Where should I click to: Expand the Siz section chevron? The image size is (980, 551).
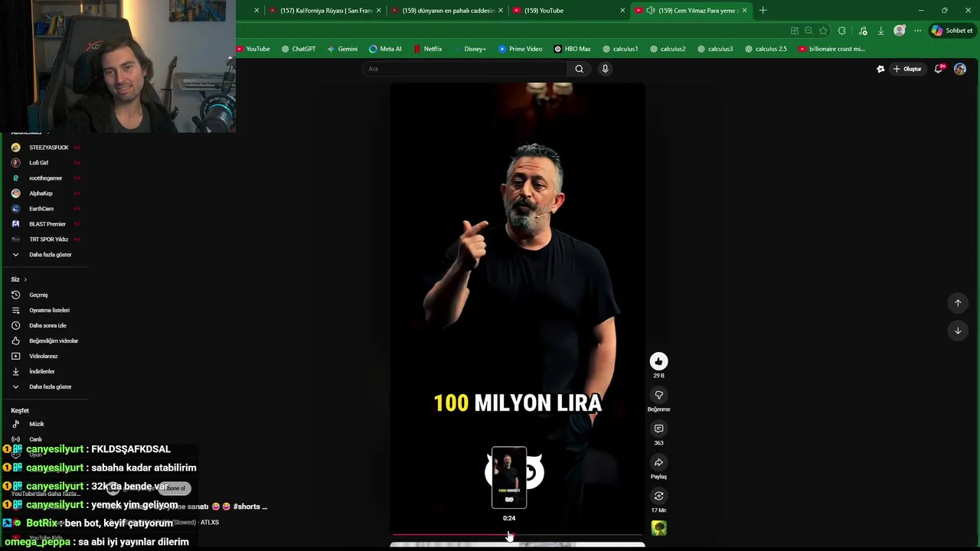point(25,279)
